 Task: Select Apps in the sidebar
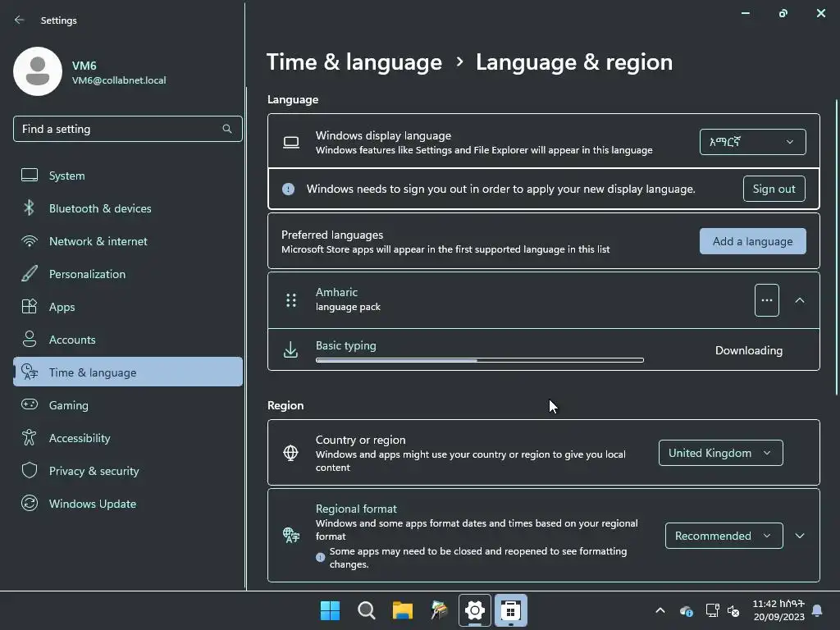[127, 307]
